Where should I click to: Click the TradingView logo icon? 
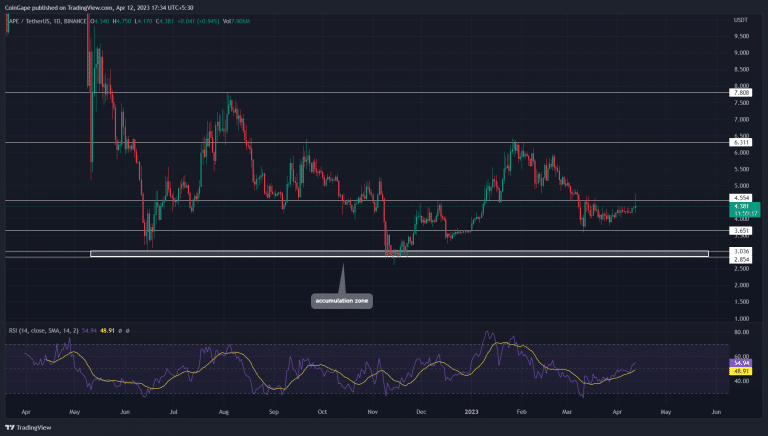9,424
